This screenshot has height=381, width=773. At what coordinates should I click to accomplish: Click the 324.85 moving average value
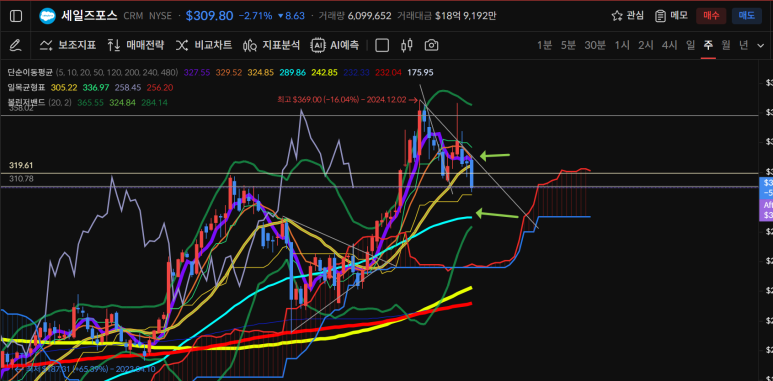[261, 72]
